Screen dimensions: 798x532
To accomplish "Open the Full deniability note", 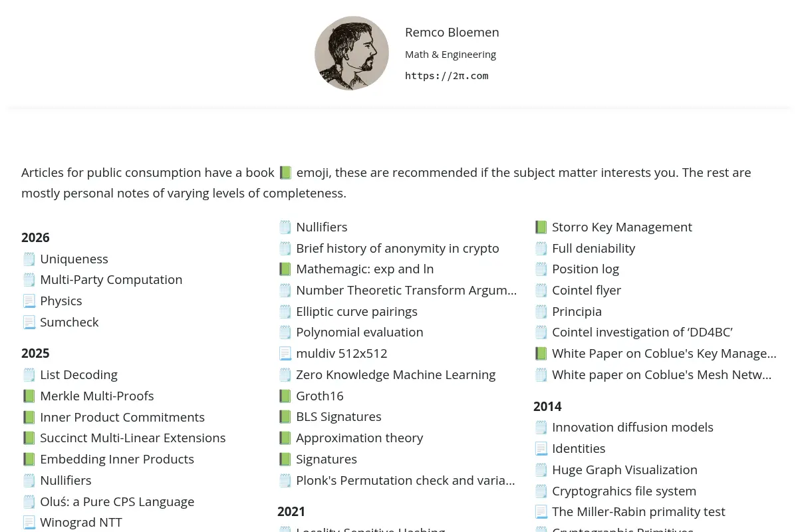I will [x=594, y=248].
